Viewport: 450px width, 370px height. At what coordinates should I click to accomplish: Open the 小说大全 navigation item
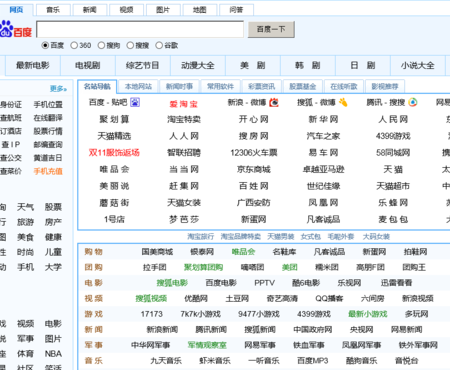(x=418, y=65)
